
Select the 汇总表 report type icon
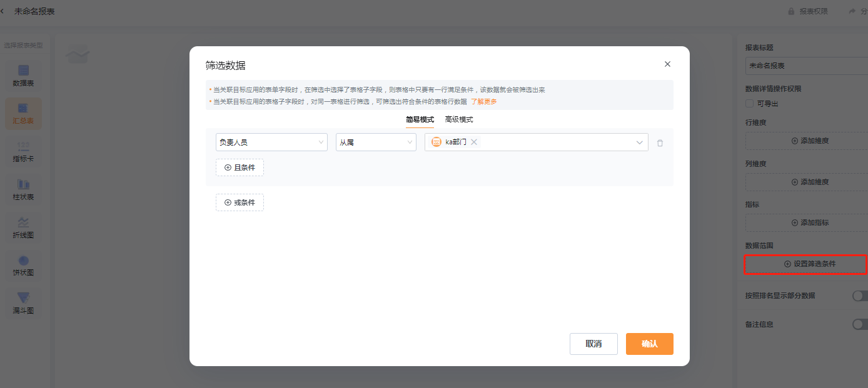(23, 113)
